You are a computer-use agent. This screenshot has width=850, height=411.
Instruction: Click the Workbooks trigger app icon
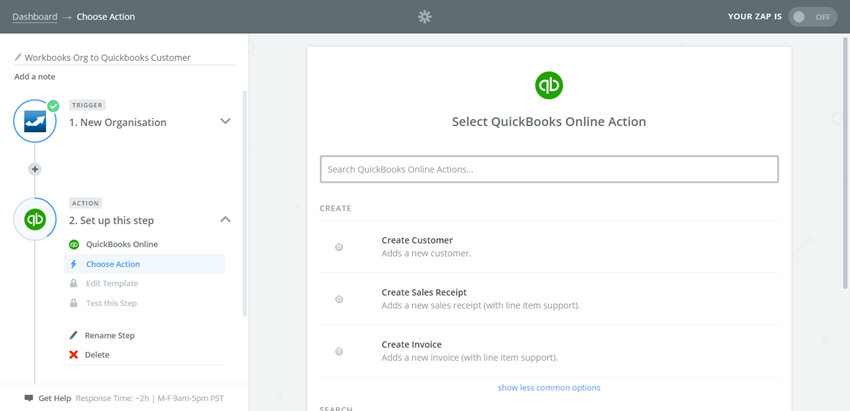pos(35,121)
